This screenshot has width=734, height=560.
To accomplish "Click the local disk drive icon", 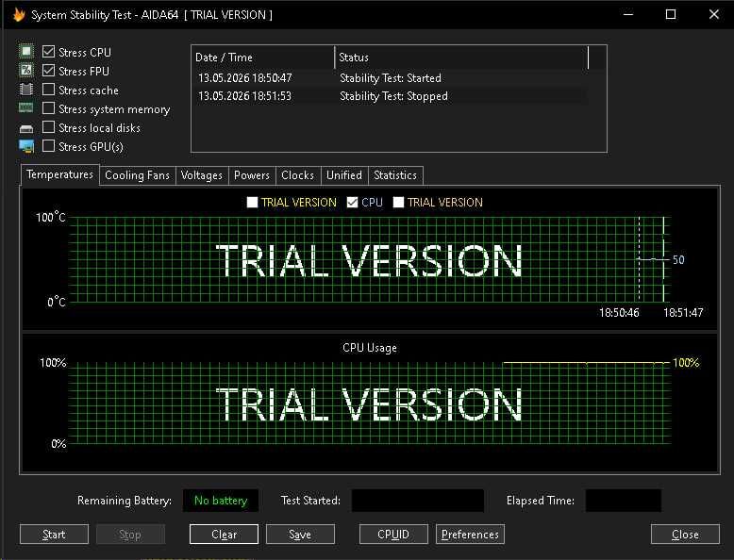I will click(x=26, y=128).
